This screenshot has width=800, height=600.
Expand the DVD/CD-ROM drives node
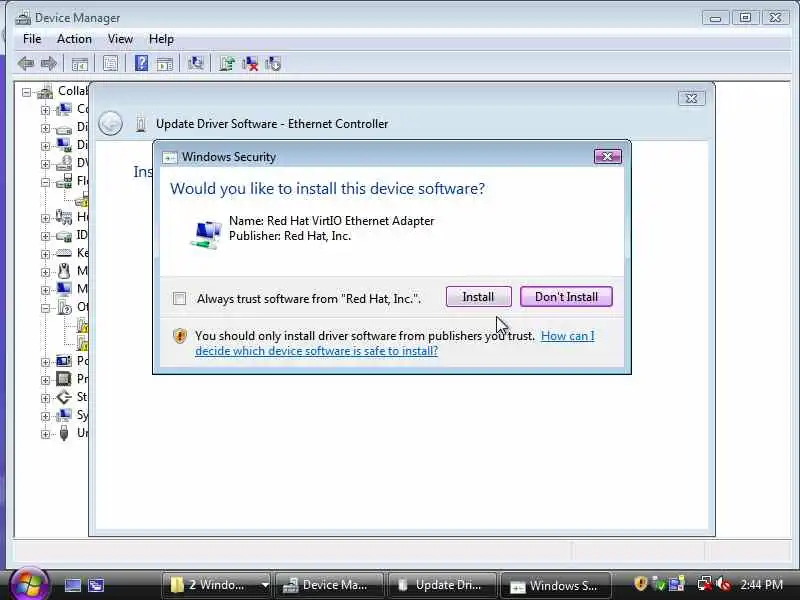tap(45, 164)
